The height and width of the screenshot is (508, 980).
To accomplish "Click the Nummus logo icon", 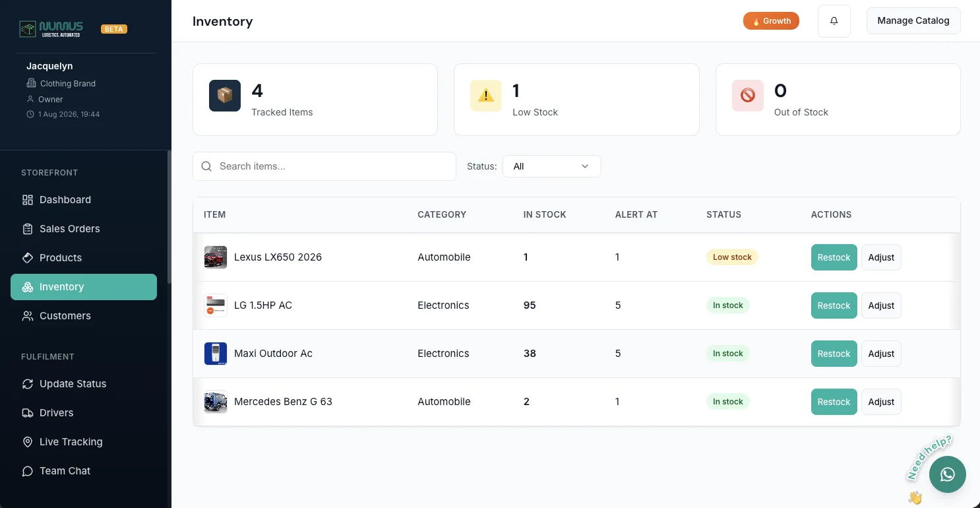I will pyautogui.click(x=27, y=29).
